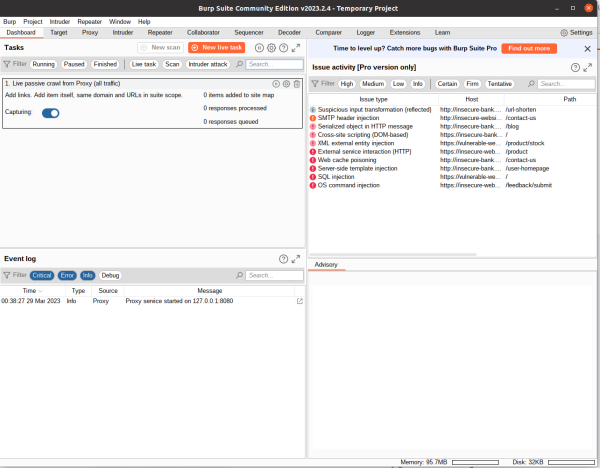600x468 pixels.
Task: Toggle the Capturing switch off
Action: [51, 113]
